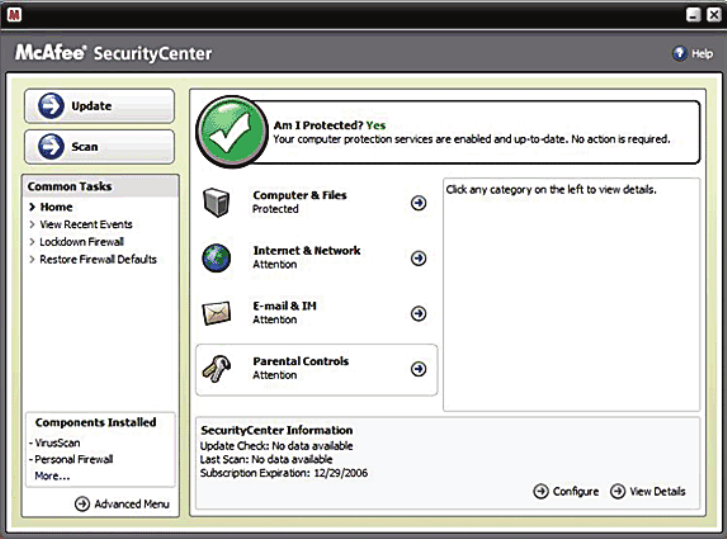
Task: Click the Advanced Menu arrow icon
Action: 83,504
